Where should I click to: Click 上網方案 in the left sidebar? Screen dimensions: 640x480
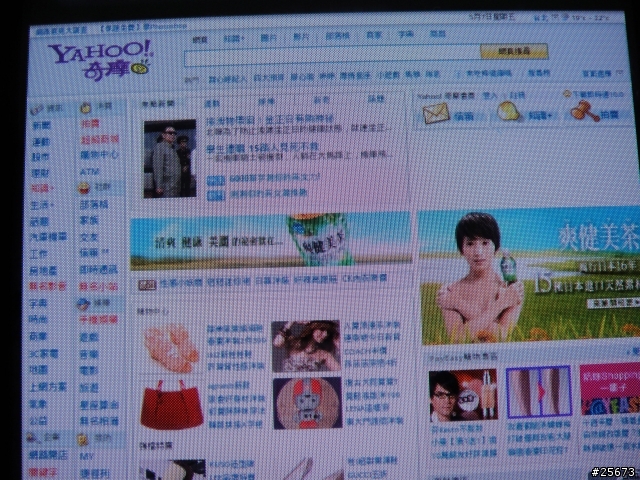[x=48, y=387]
